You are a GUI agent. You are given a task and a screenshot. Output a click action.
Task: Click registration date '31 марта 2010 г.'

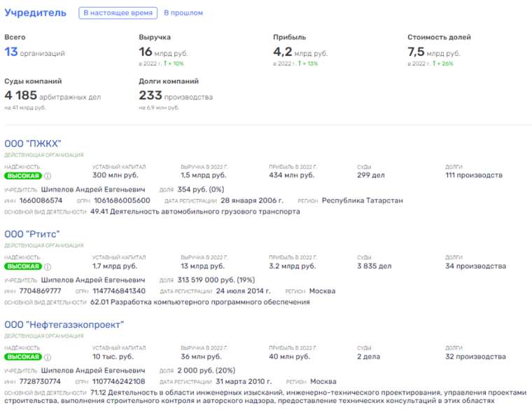(244, 382)
